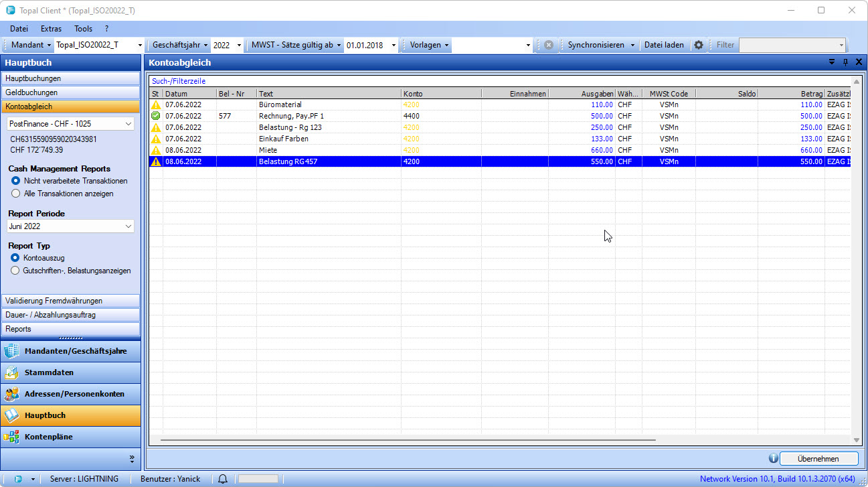Click the notification bell in status bar
Image resolution: width=868 pixels, height=487 pixels.
click(x=223, y=478)
